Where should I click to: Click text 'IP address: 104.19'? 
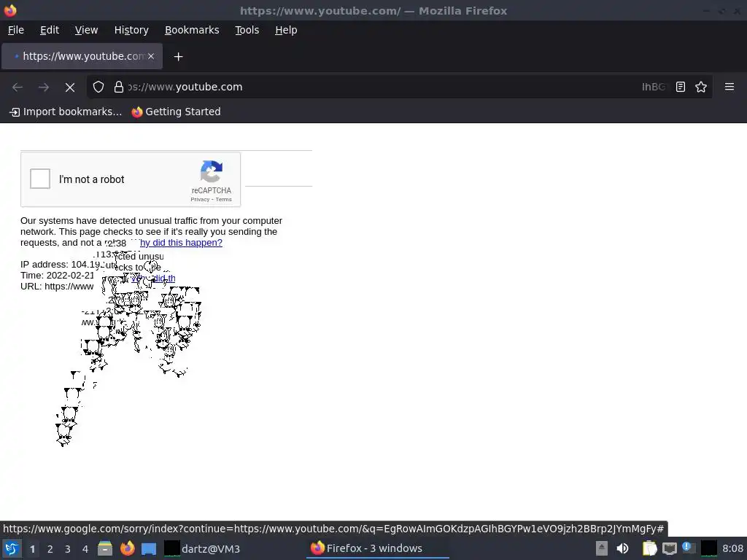(x=60, y=264)
